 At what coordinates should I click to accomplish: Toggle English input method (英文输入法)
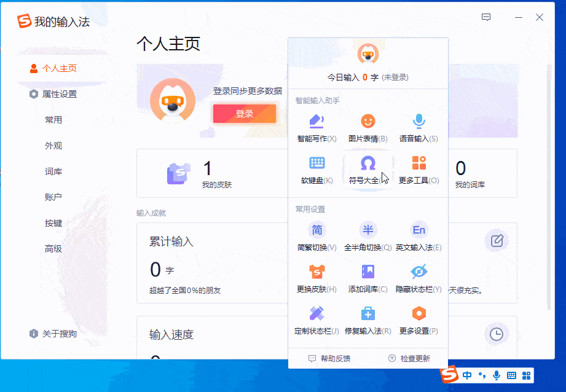[419, 237]
